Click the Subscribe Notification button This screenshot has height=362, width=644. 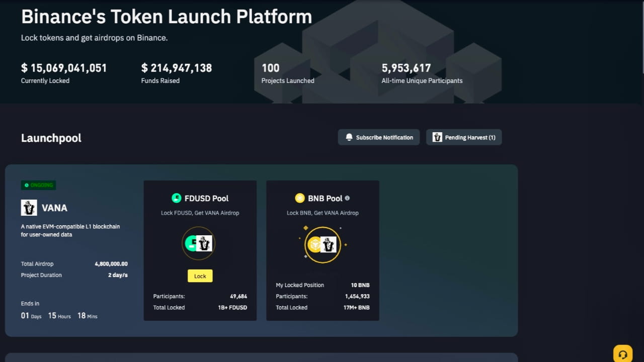click(379, 137)
